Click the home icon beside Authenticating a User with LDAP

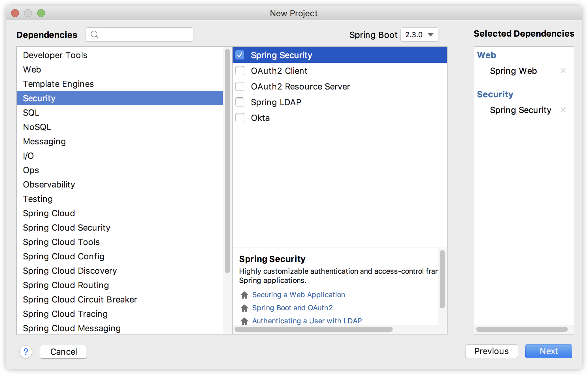(244, 321)
